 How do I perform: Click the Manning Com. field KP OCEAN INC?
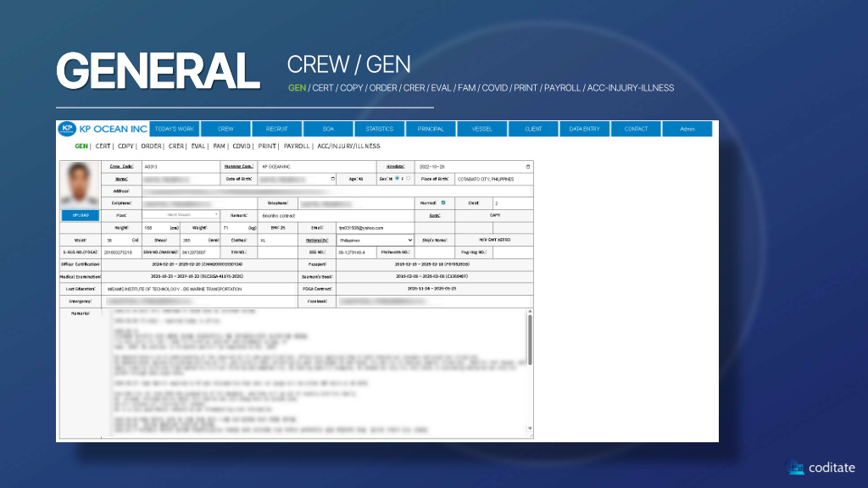(317, 167)
